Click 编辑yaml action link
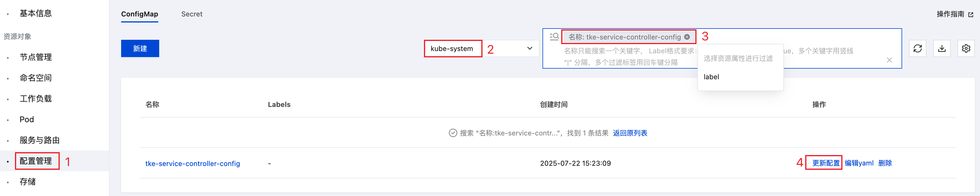The image size is (980, 196). point(859,163)
